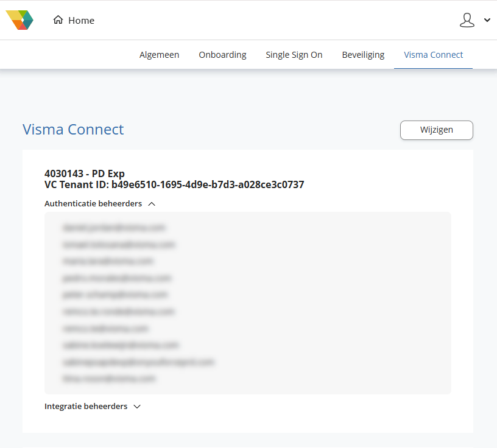Open the Single Sign On tab
The height and width of the screenshot is (448, 497).
294,55
